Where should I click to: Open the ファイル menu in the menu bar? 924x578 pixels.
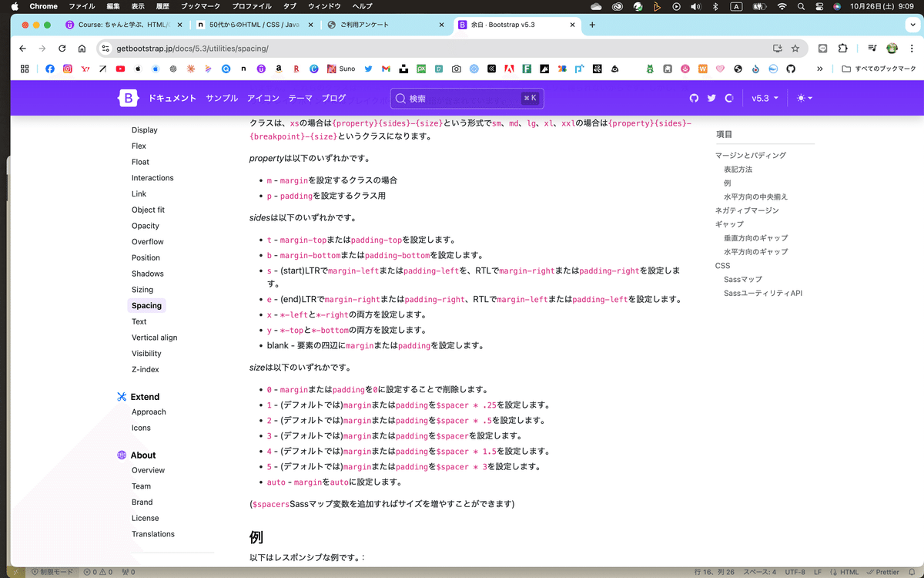click(81, 6)
